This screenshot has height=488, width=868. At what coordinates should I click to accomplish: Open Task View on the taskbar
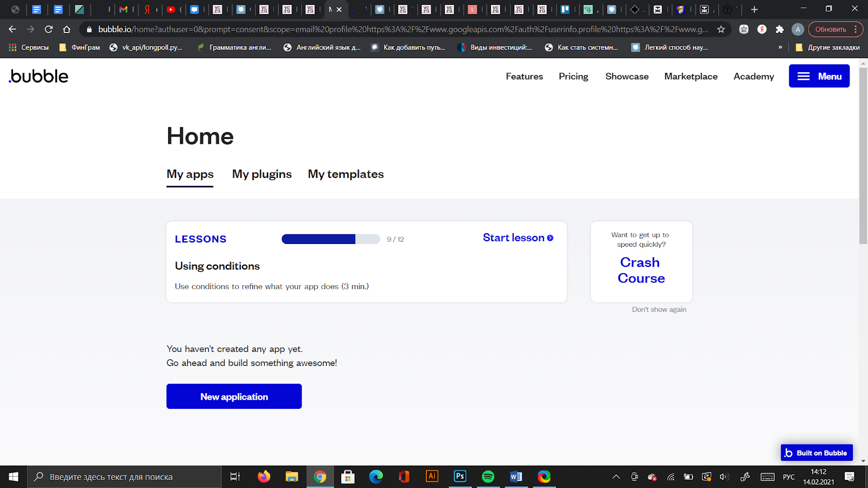click(x=235, y=477)
